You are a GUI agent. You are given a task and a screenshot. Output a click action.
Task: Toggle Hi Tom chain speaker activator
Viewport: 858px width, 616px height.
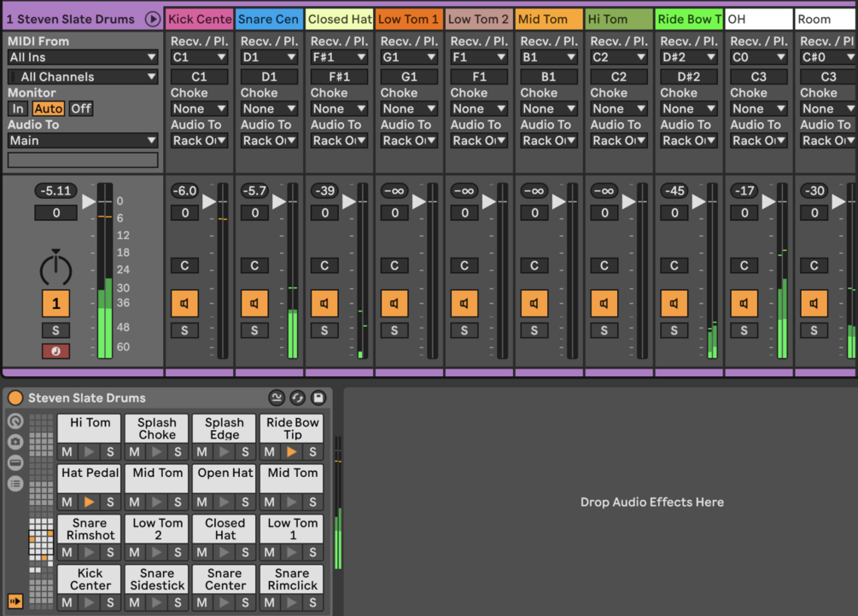coord(604,303)
